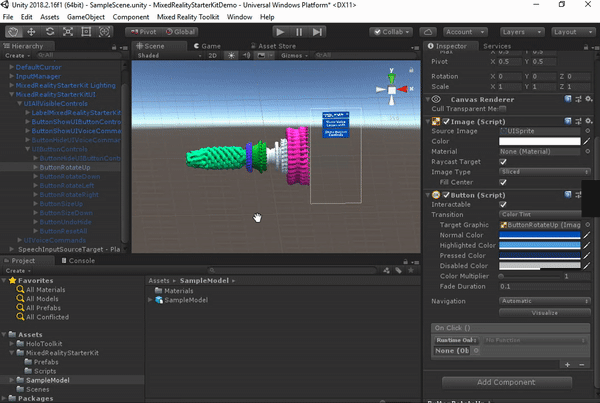Toggle the Fill Center checkbox

pyautogui.click(x=502, y=182)
